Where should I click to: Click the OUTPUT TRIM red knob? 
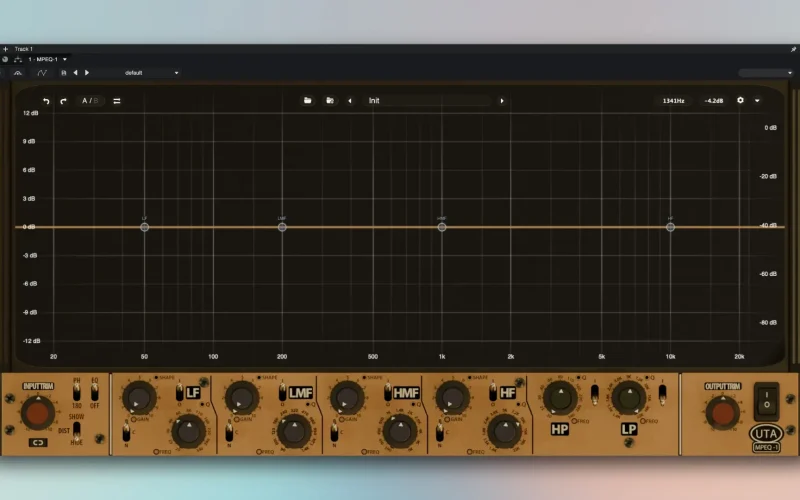pyautogui.click(x=722, y=413)
